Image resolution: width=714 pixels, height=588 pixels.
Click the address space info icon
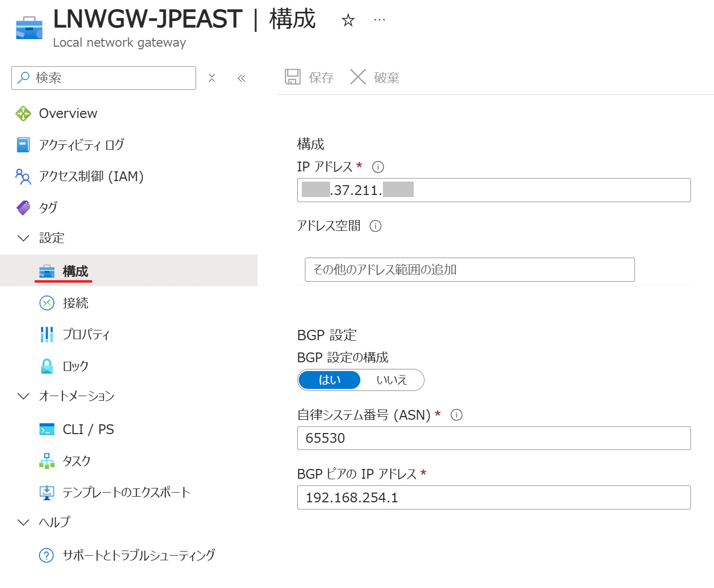376,226
